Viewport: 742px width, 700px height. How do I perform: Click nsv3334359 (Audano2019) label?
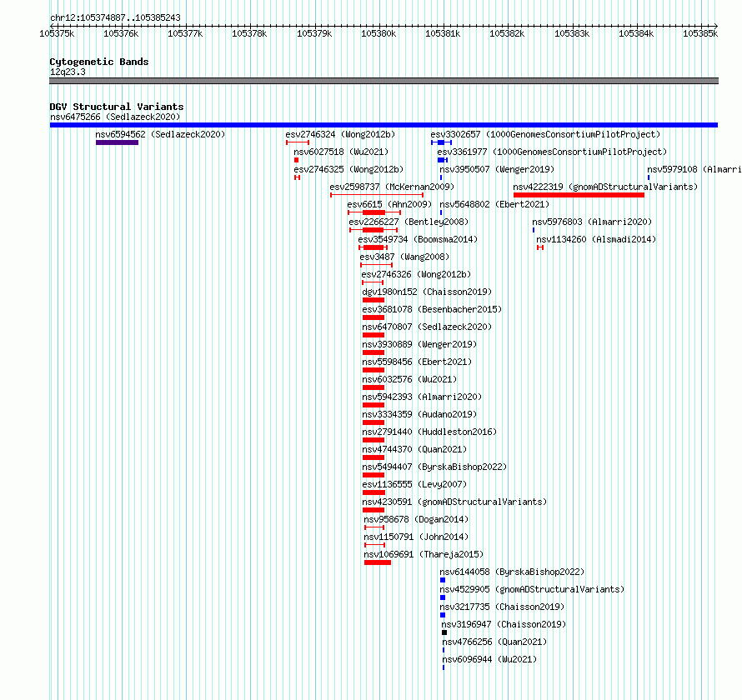click(x=419, y=414)
